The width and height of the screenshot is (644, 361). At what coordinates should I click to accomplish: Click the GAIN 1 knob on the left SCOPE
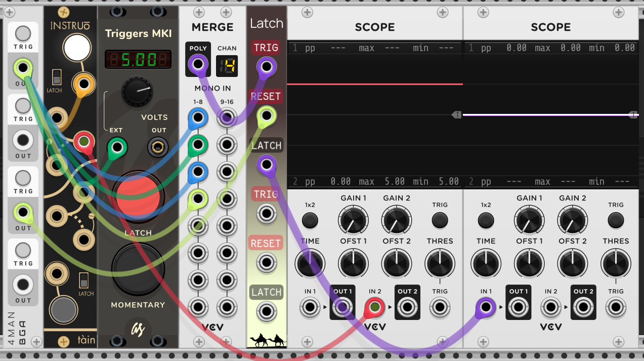(354, 220)
